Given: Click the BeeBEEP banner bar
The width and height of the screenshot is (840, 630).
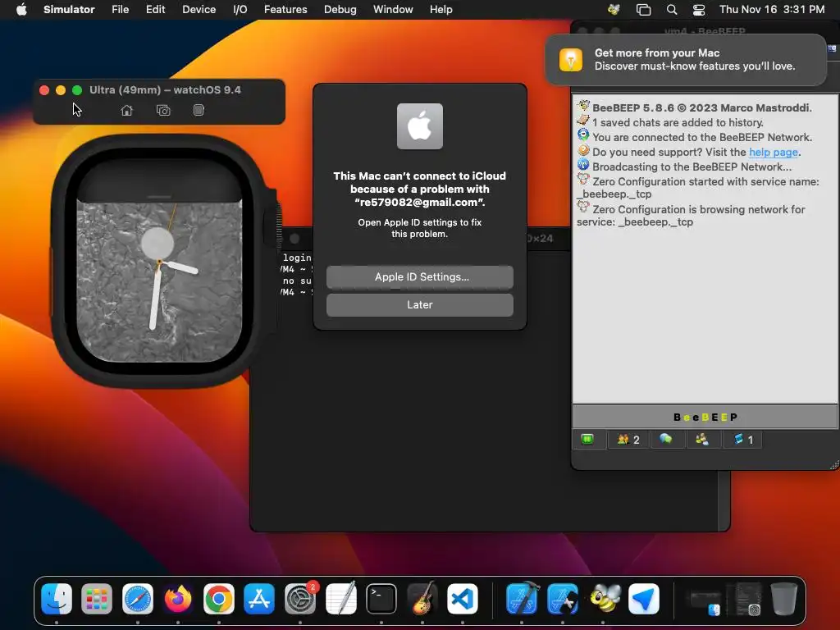Looking at the screenshot, I should [x=705, y=417].
